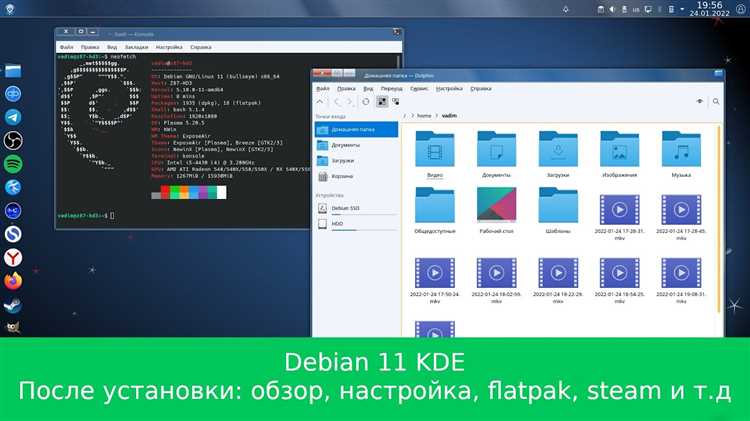
Task: Open Файл menu in Konsole window
Action: pos(66,47)
